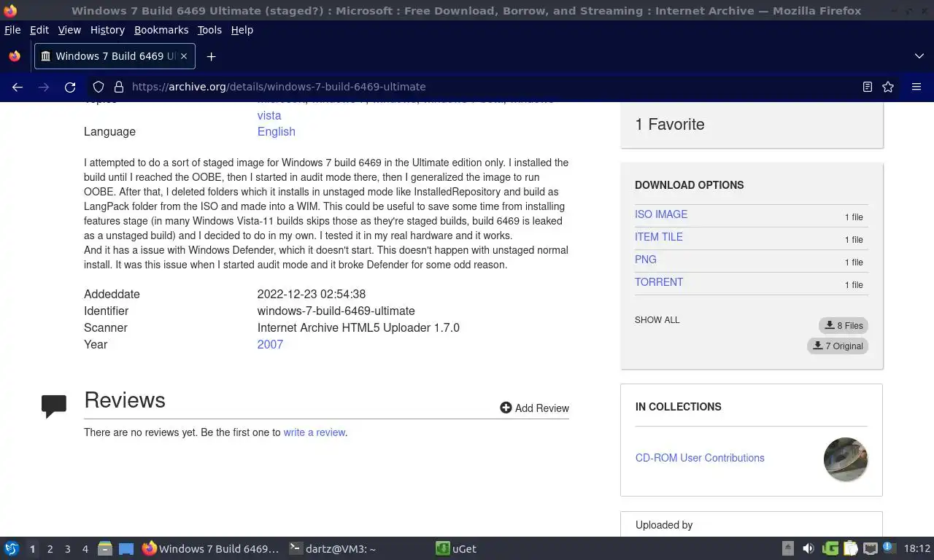
Task: Download the PNG option
Action: pyautogui.click(x=646, y=260)
